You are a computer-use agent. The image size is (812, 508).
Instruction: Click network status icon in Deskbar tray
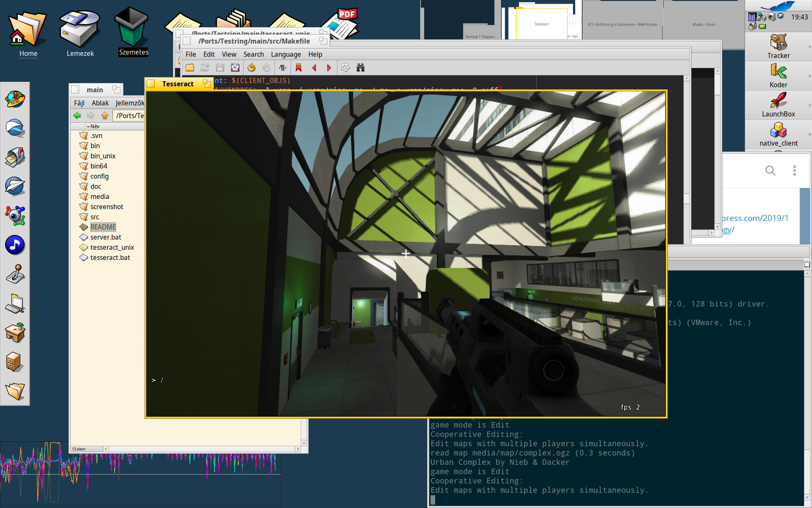click(x=762, y=17)
